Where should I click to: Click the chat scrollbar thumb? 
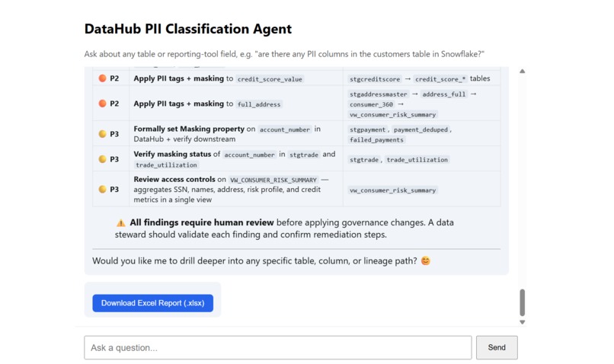click(x=522, y=302)
